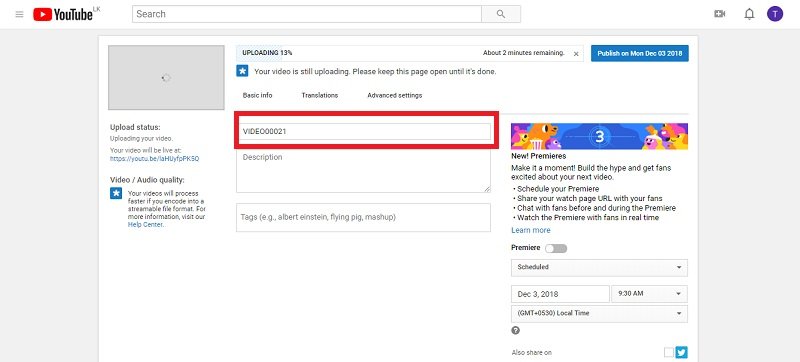This screenshot has height=362, width=800.
Task: Open the 9:30 AM time dropdown
Action: click(x=649, y=294)
